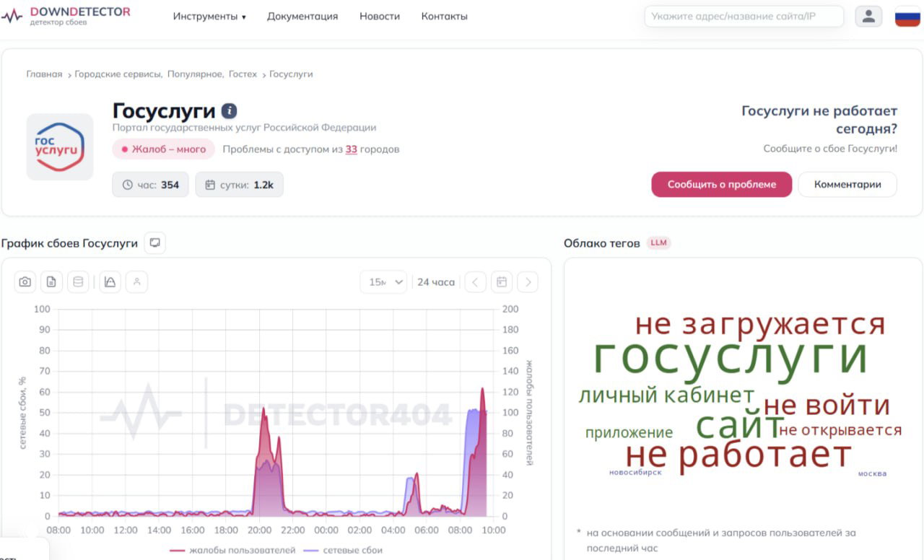The width and height of the screenshot is (924, 560).
Task: Click the «час: 354» stat chip
Action: [x=149, y=184]
